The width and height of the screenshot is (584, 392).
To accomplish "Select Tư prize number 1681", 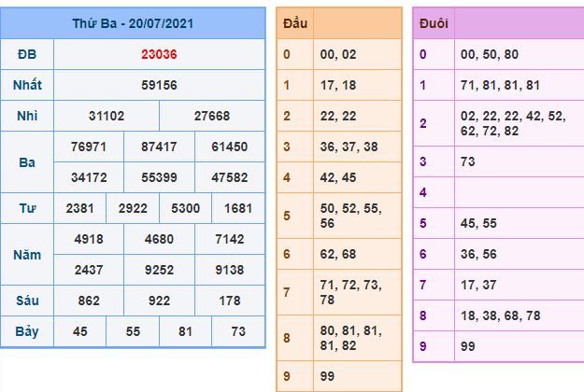I will (x=238, y=209).
